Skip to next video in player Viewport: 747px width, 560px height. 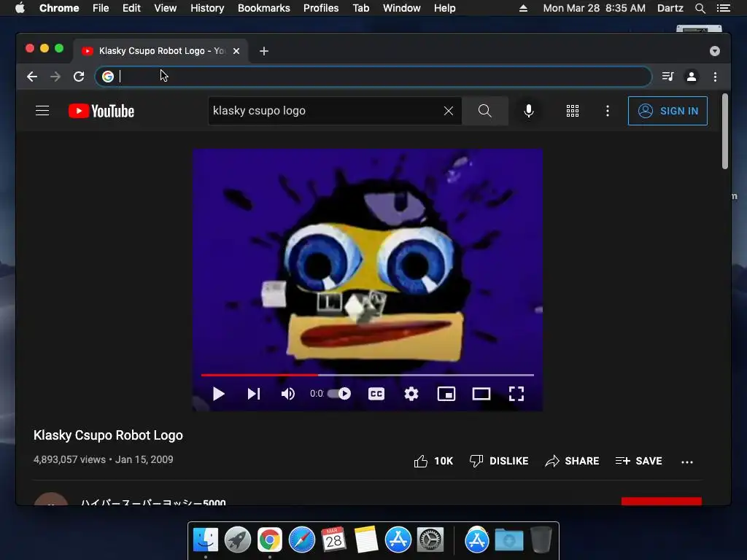[254, 394]
